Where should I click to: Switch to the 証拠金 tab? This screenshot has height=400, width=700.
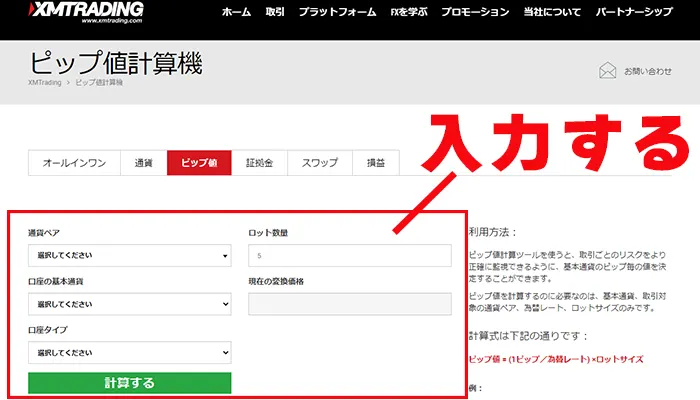click(x=259, y=163)
